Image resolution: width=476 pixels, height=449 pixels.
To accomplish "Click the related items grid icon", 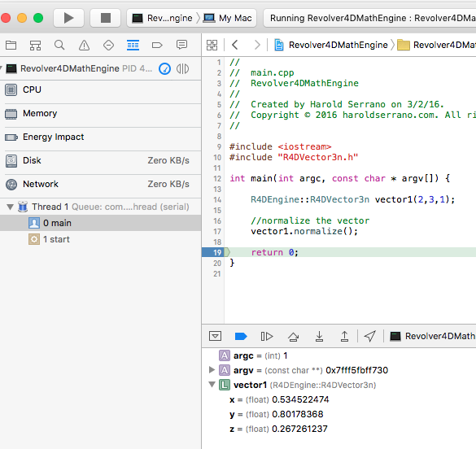I will pos(212,45).
